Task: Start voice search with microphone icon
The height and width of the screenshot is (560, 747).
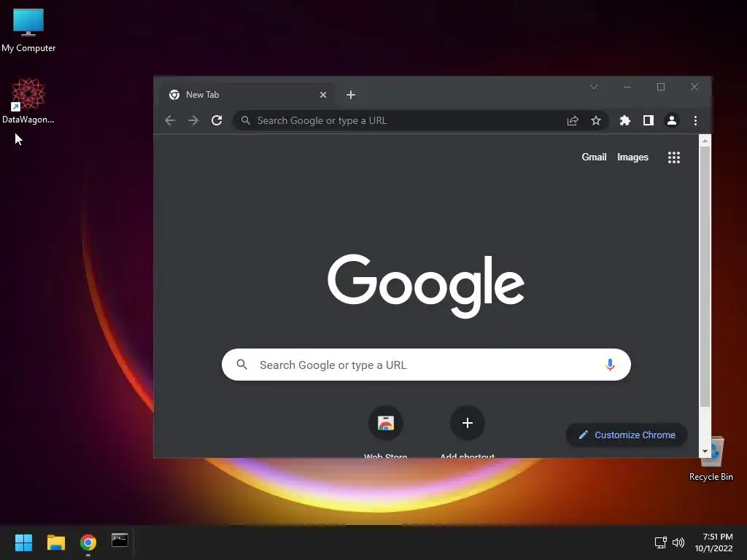Action: point(610,365)
